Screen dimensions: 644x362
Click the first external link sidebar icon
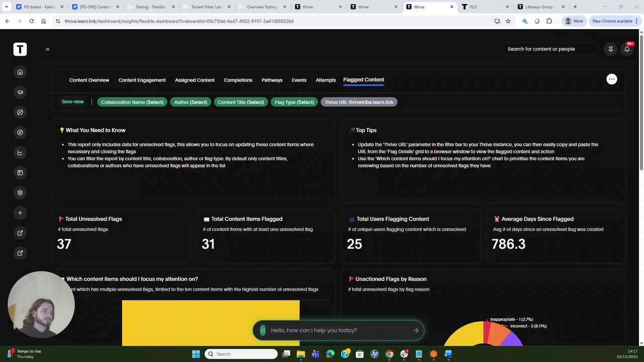20,233
